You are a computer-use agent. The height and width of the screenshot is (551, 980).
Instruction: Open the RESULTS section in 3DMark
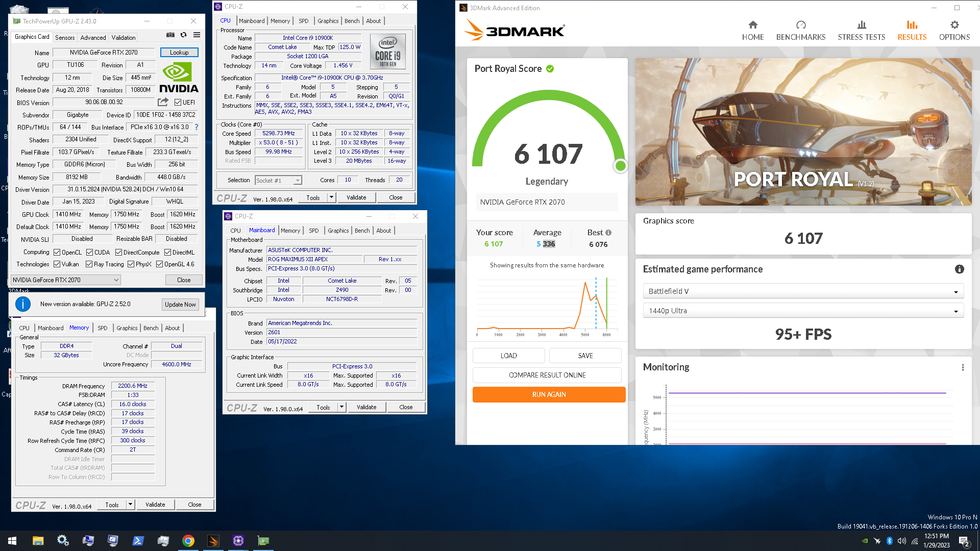pyautogui.click(x=912, y=31)
